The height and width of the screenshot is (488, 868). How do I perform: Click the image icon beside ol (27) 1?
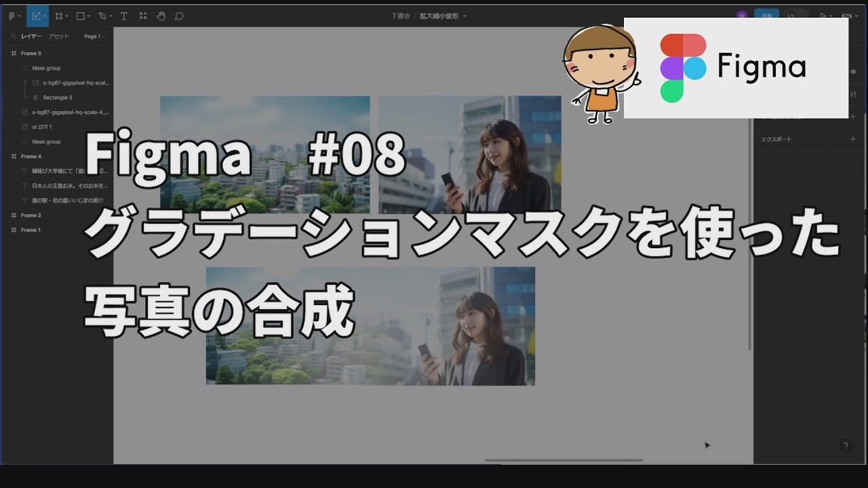[x=25, y=127]
